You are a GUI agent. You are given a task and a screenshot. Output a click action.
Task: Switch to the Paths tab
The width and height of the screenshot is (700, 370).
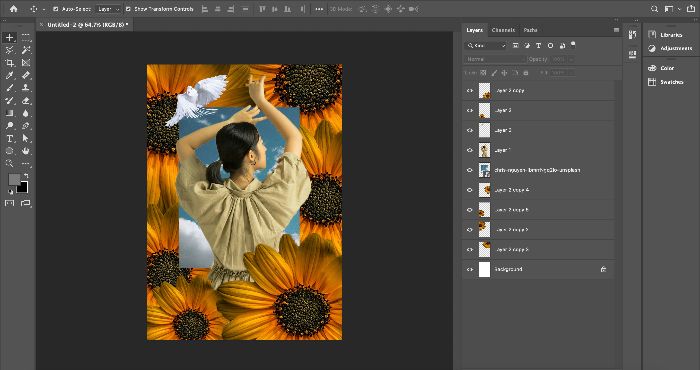pyautogui.click(x=530, y=30)
